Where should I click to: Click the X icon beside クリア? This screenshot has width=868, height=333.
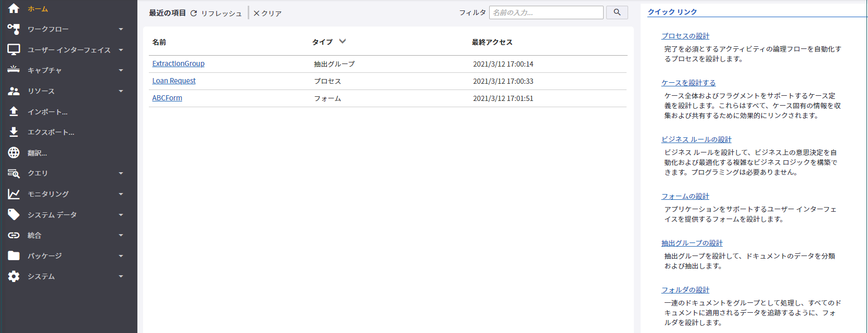pos(257,13)
